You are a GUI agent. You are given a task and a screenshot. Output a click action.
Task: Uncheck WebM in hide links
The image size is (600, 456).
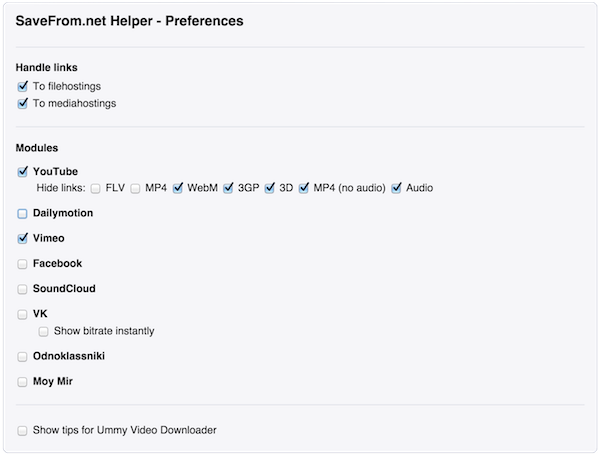click(178, 188)
